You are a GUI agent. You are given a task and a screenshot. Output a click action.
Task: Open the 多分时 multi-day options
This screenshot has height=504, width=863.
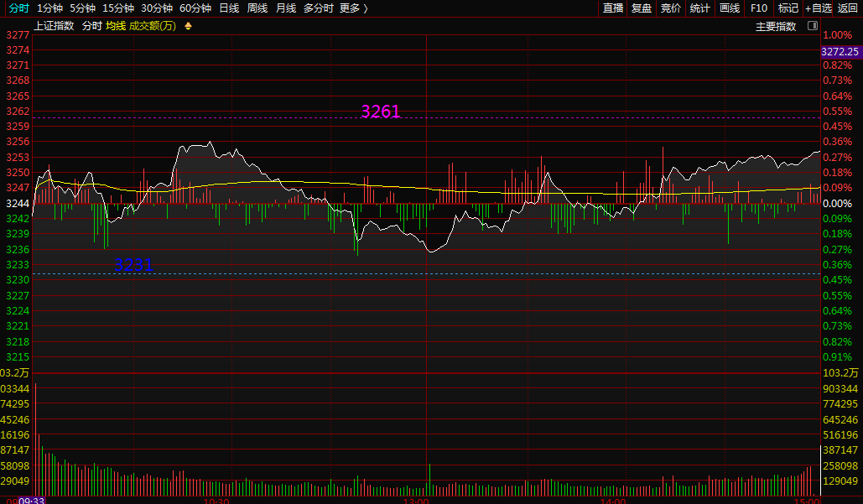coord(318,8)
